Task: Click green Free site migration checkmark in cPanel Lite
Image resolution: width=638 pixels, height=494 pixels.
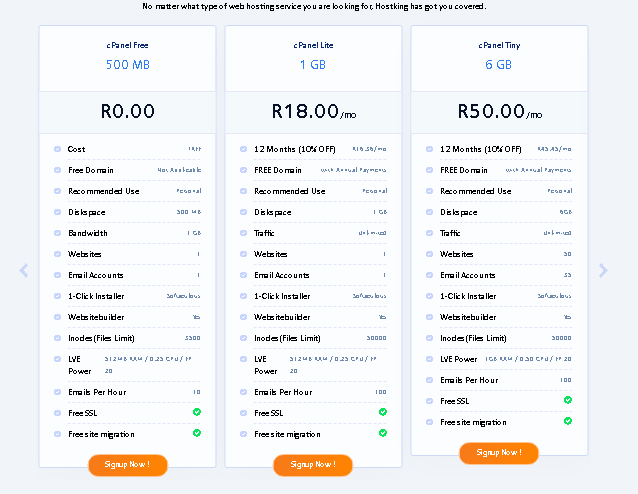Action: pyautogui.click(x=383, y=433)
